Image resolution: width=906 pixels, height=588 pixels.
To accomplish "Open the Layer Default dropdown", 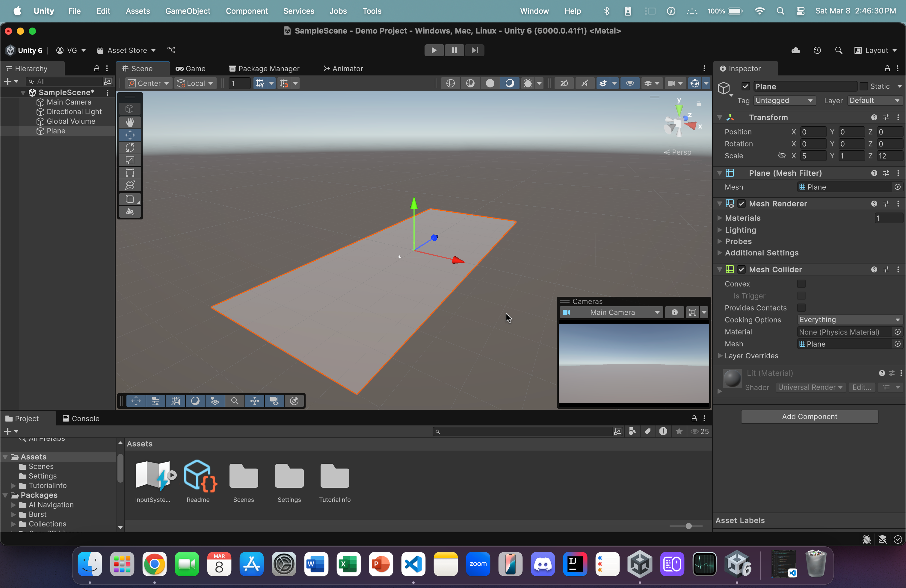I will point(875,101).
